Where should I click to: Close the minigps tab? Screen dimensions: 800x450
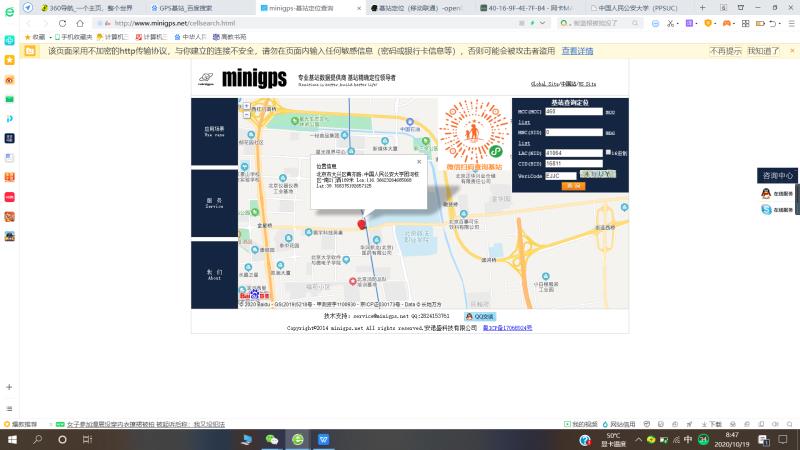tap(359, 8)
